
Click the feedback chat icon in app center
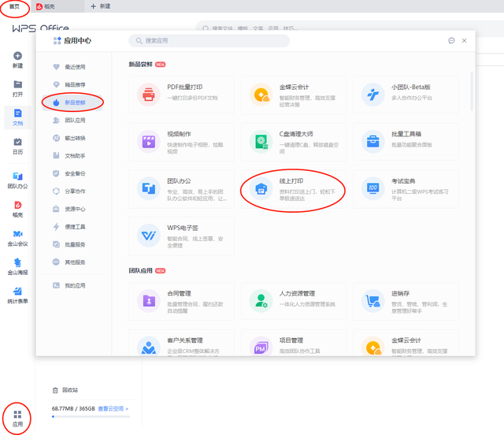(x=451, y=40)
